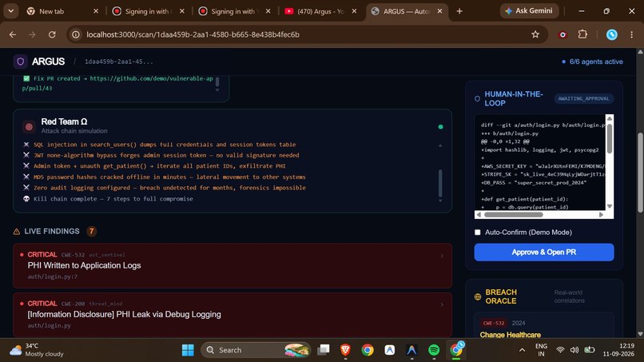
Task: Click the CWE-532 tag in Breach Oracle
Action: tap(493, 323)
